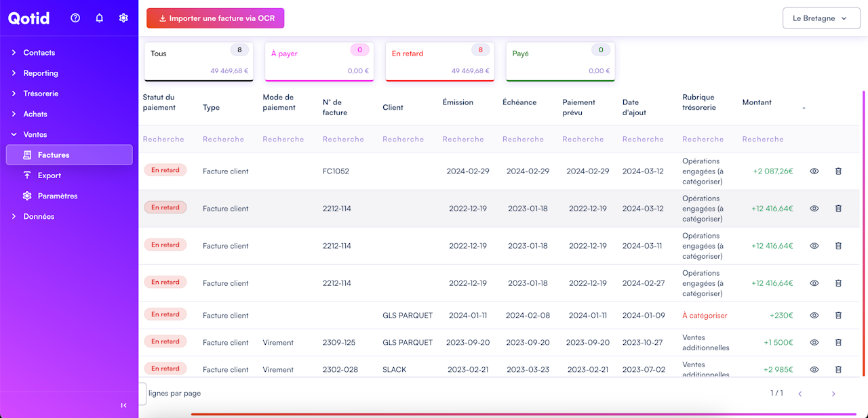View the GLS PARQUET +230€ invoice eye icon
This screenshot has width=868, height=418.
[x=814, y=315]
